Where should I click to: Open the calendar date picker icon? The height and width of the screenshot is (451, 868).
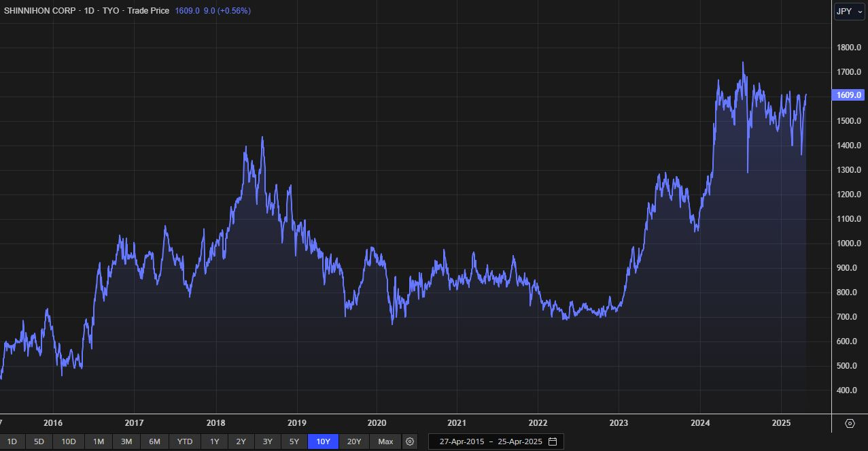[x=553, y=441]
